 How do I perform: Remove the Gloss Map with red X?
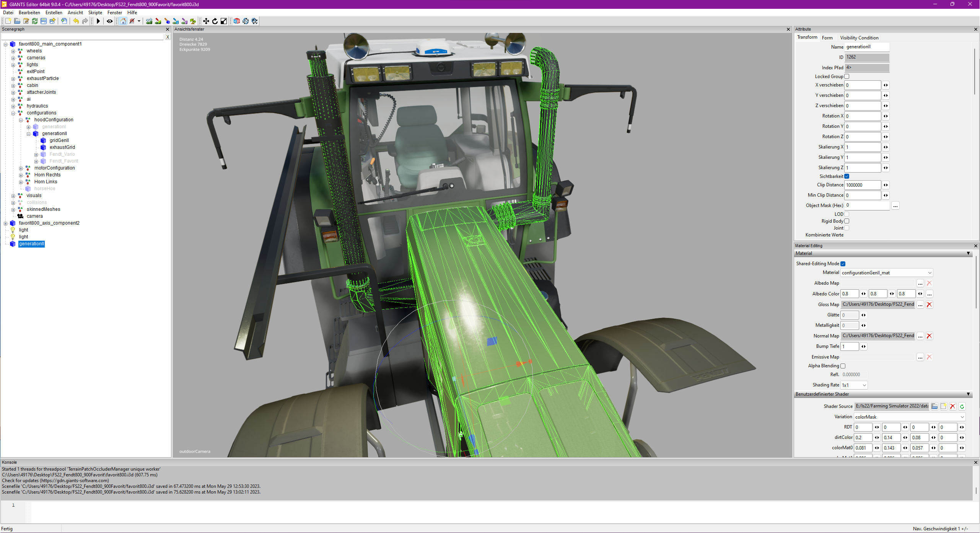pos(929,305)
